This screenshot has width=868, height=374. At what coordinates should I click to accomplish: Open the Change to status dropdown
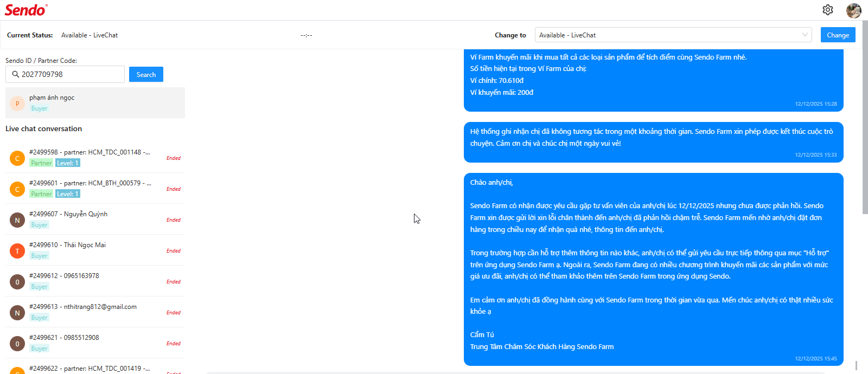tap(673, 35)
